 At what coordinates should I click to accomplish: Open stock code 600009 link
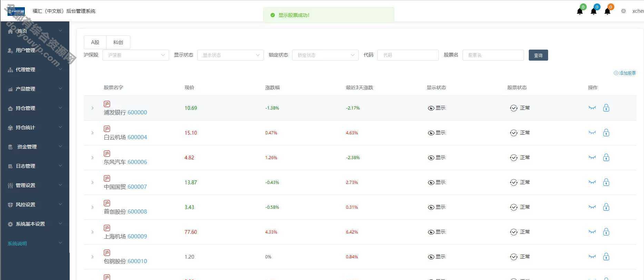[x=137, y=236]
